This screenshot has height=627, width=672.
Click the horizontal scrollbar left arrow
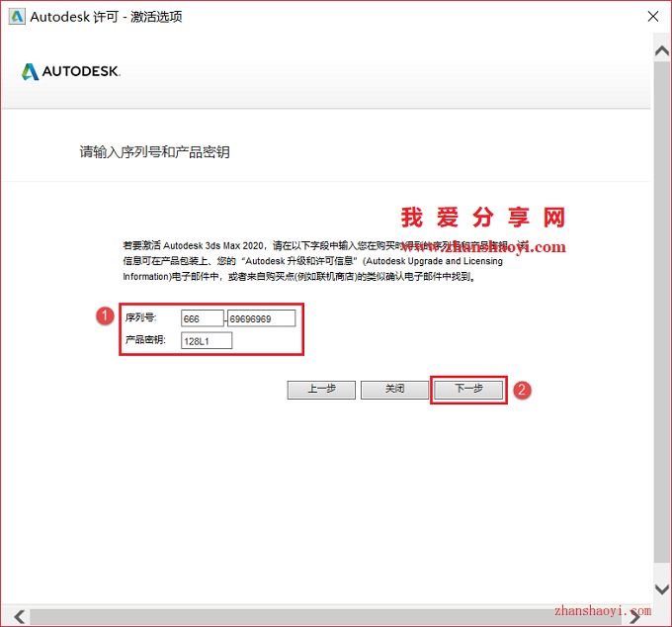tap(20, 617)
